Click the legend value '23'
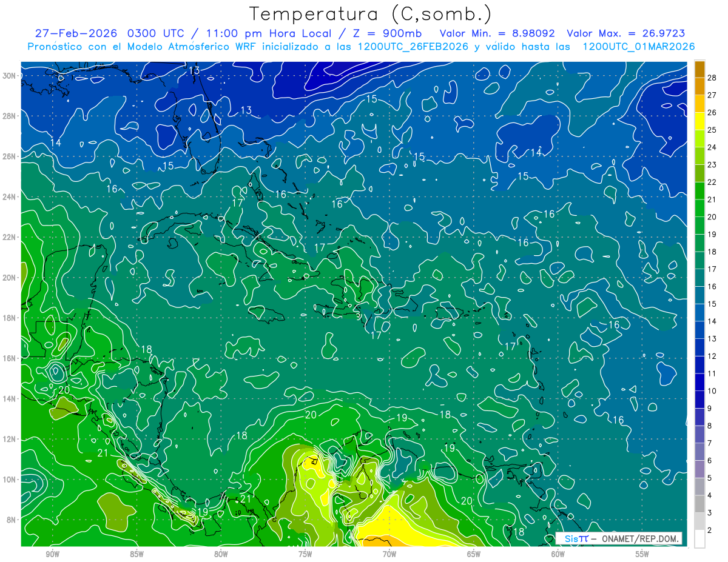The width and height of the screenshot is (728, 562). click(x=712, y=164)
